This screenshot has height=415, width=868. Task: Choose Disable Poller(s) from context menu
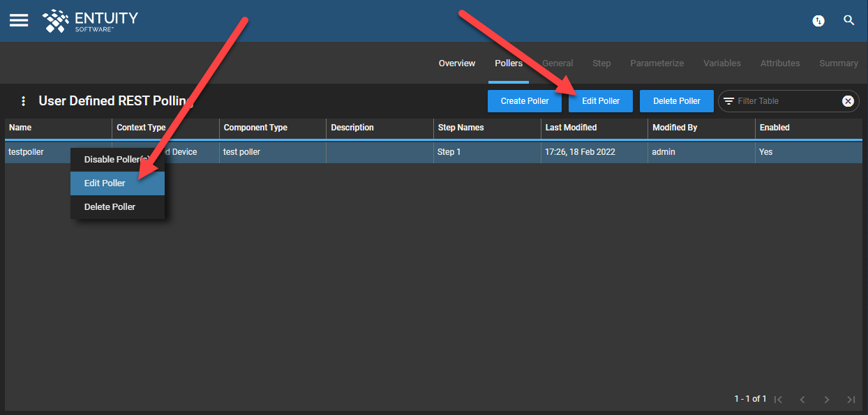pyautogui.click(x=117, y=160)
